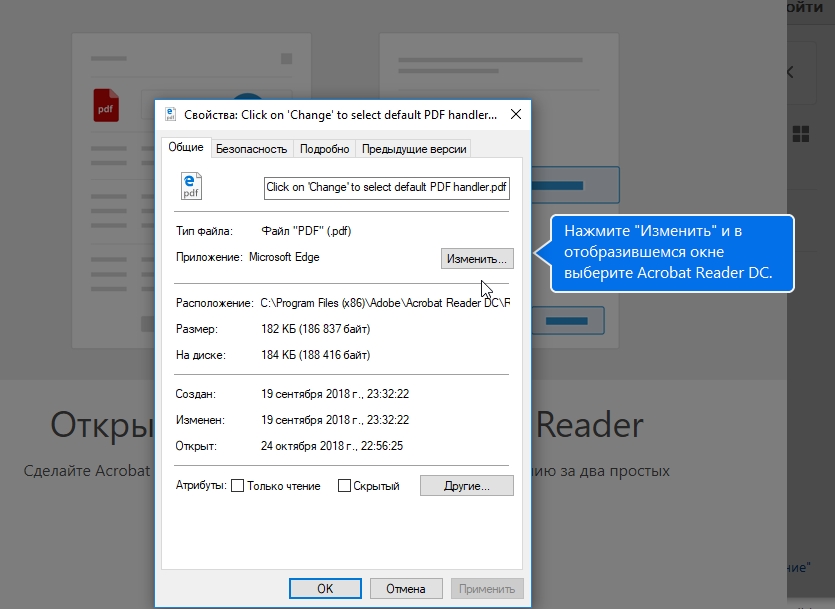The image size is (835, 609).
Task: Click the 'Приложение:' label
Action: [209, 257]
